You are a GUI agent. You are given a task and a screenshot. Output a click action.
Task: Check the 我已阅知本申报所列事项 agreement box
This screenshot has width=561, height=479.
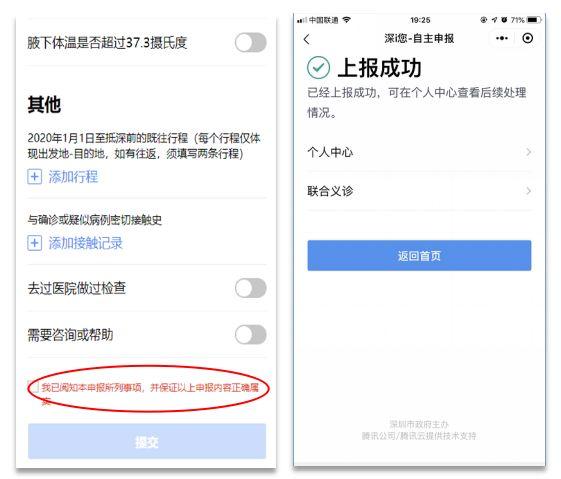click(x=34, y=387)
